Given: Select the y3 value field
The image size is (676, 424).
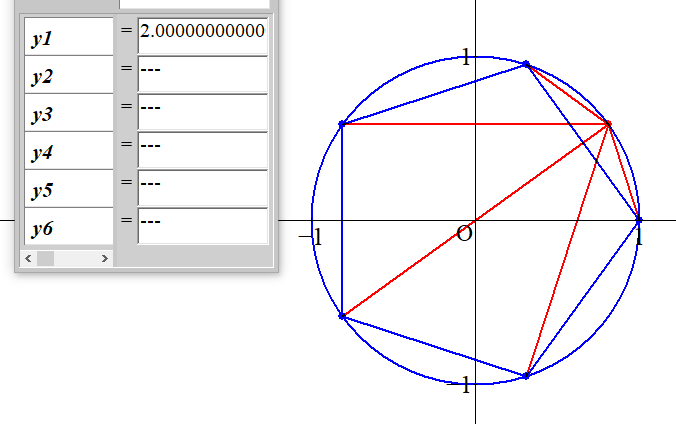Looking at the screenshot, I should (203, 112).
